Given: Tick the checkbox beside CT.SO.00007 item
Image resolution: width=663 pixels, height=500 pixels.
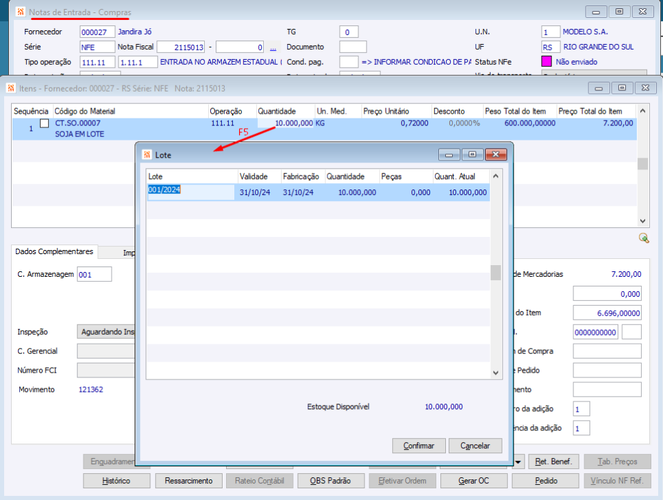Looking at the screenshot, I should click(44, 123).
